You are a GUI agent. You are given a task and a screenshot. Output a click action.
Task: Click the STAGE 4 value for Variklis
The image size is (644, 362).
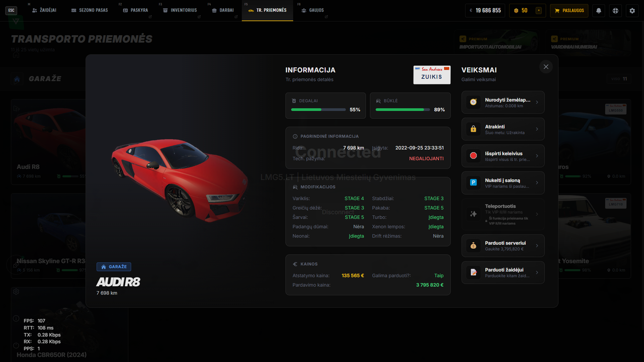[354, 199]
